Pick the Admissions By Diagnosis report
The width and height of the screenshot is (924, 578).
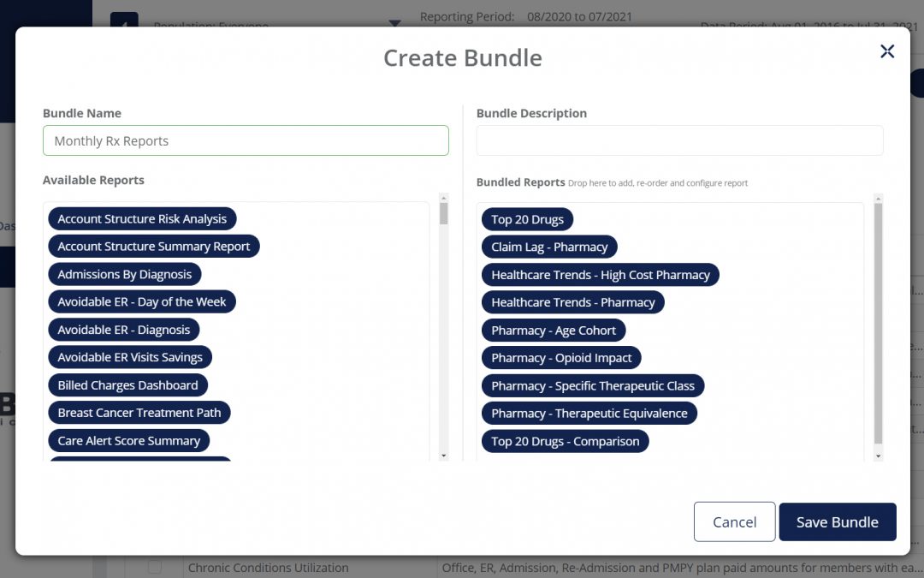pyautogui.click(x=125, y=274)
